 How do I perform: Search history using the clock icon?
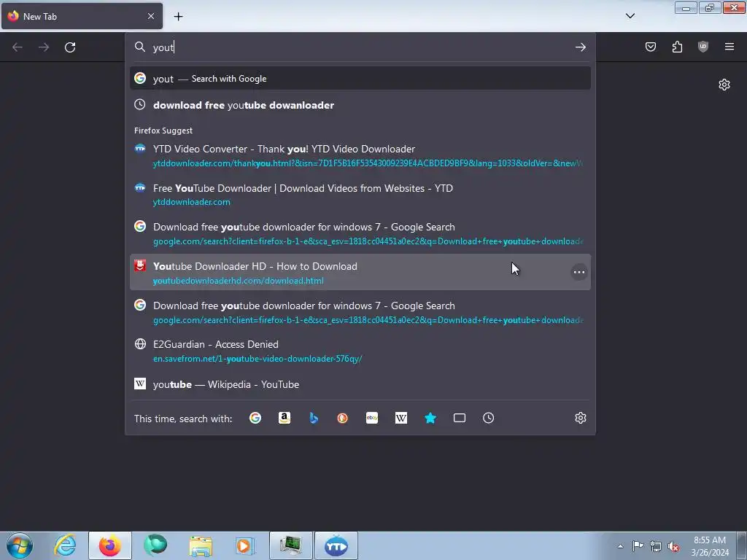coord(488,418)
